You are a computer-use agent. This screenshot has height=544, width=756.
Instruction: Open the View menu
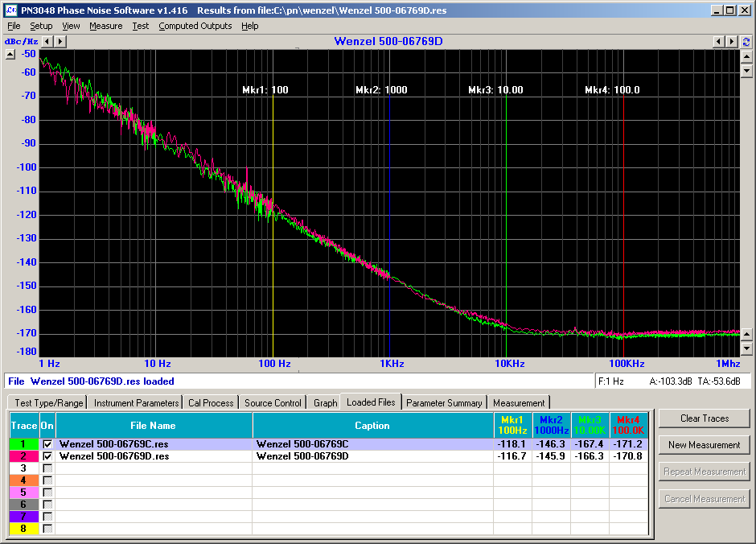[71, 26]
